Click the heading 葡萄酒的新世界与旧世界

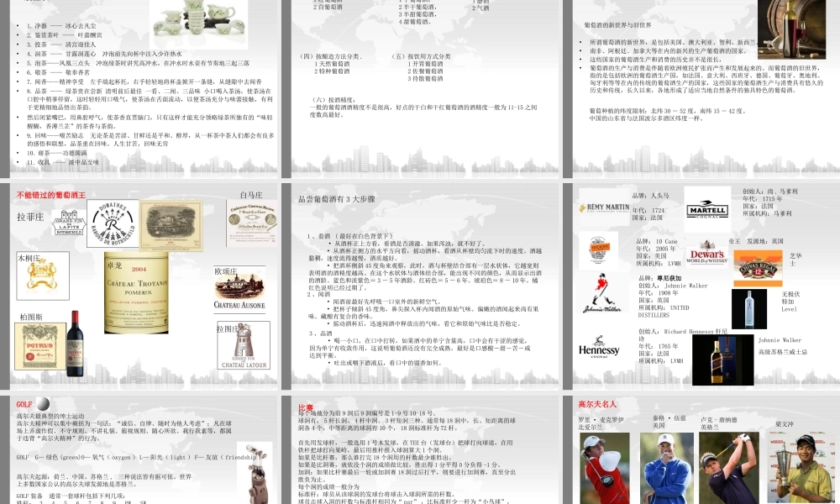[617, 25]
